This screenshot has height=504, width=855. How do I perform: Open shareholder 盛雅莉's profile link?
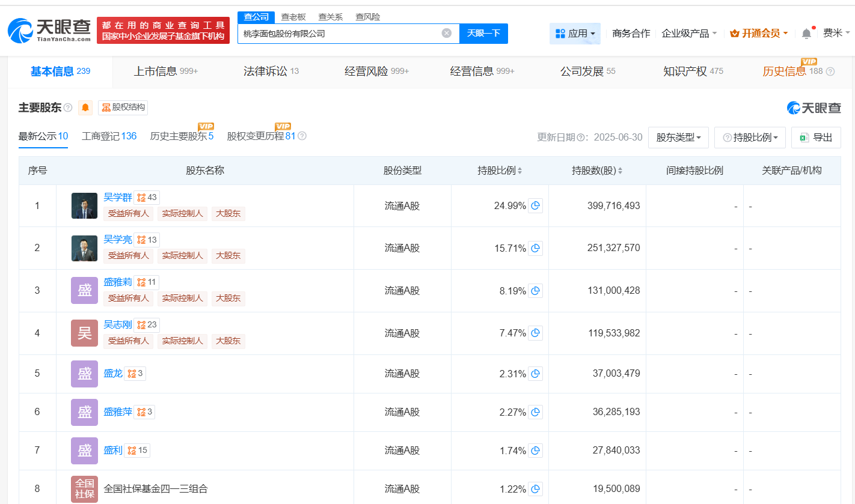point(118,282)
